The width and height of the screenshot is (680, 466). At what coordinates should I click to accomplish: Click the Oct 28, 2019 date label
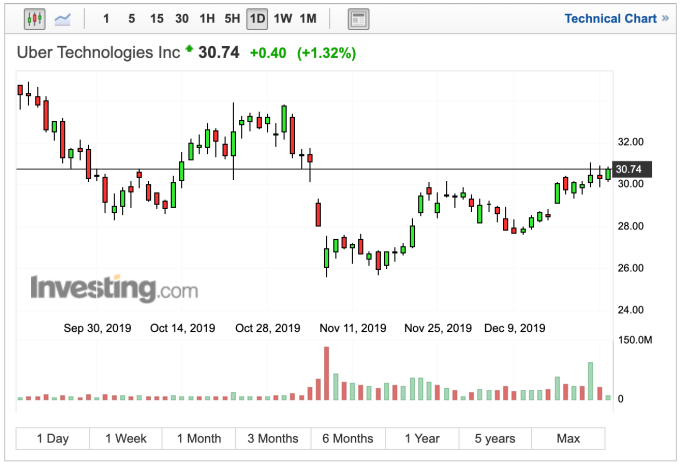[268, 328]
